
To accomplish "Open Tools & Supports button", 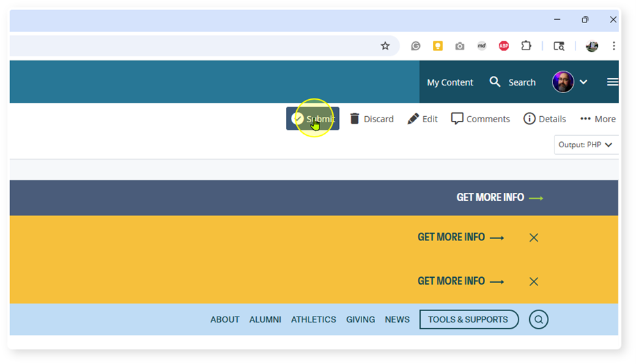I will (x=468, y=319).
